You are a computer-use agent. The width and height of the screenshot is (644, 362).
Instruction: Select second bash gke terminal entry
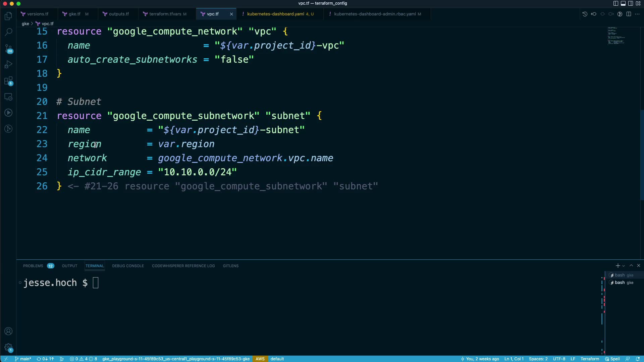pos(624,283)
